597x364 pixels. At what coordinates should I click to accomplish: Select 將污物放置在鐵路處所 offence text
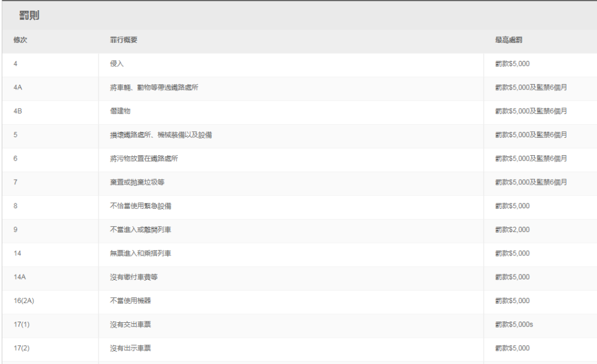click(x=144, y=159)
